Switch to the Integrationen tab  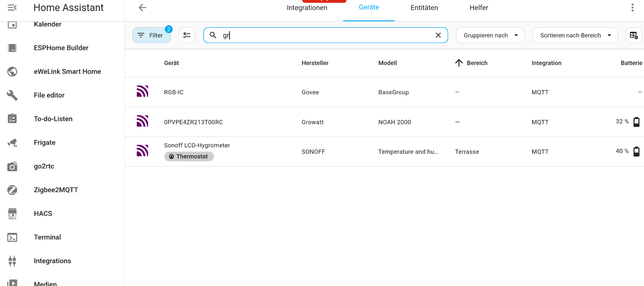(x=307, y=8)
